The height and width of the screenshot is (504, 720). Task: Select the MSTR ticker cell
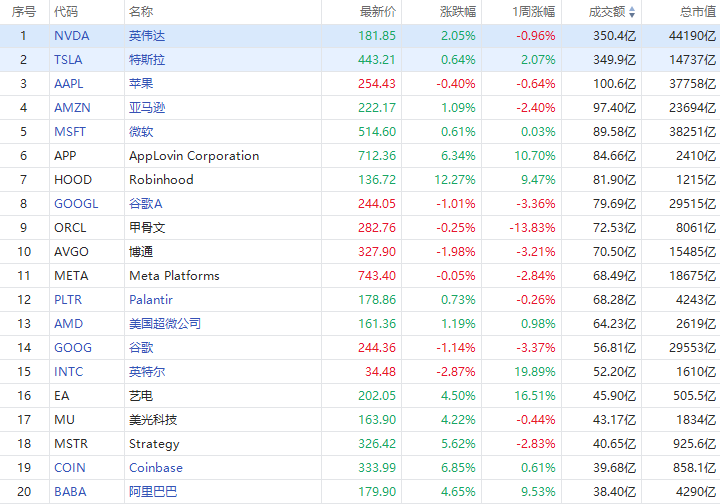(71, 444)
